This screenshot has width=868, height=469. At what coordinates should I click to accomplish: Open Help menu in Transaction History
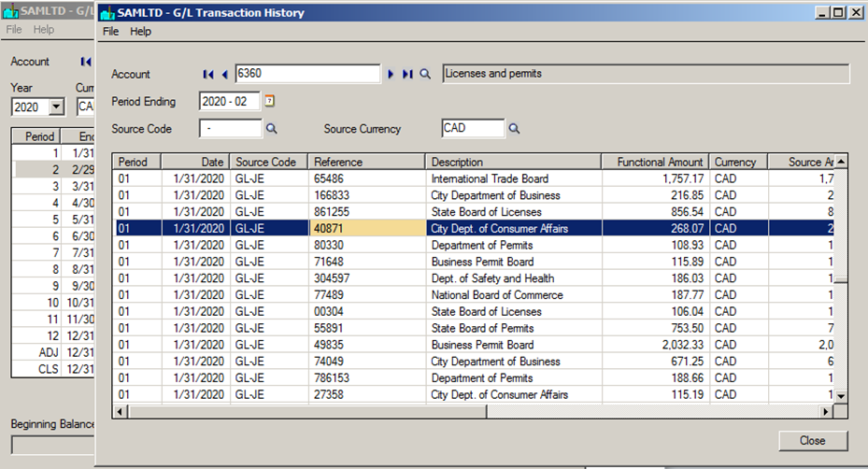coord(140,32)
